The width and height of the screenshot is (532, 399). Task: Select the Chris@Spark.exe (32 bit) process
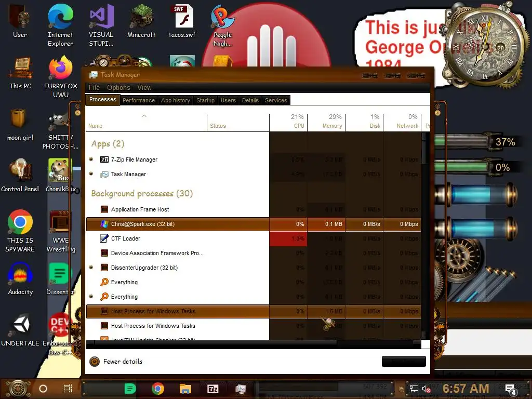click(x=254, y=224)
